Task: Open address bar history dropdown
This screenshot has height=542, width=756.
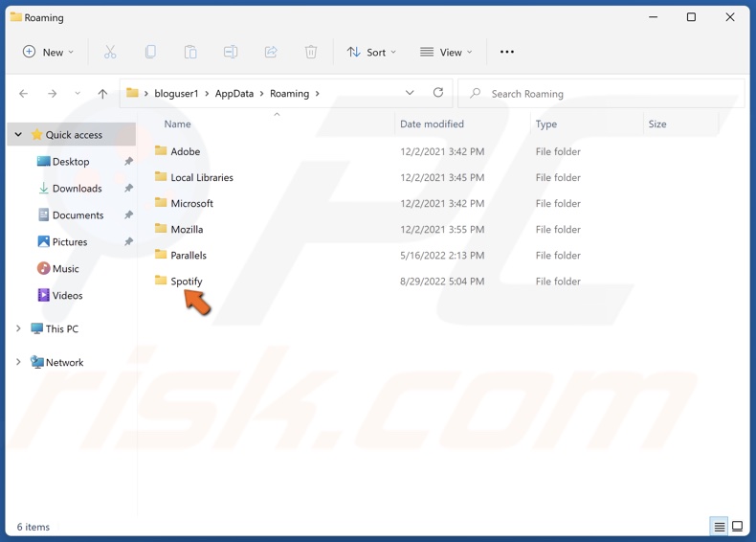Action: pyautogui.click(x=410, y=93)
